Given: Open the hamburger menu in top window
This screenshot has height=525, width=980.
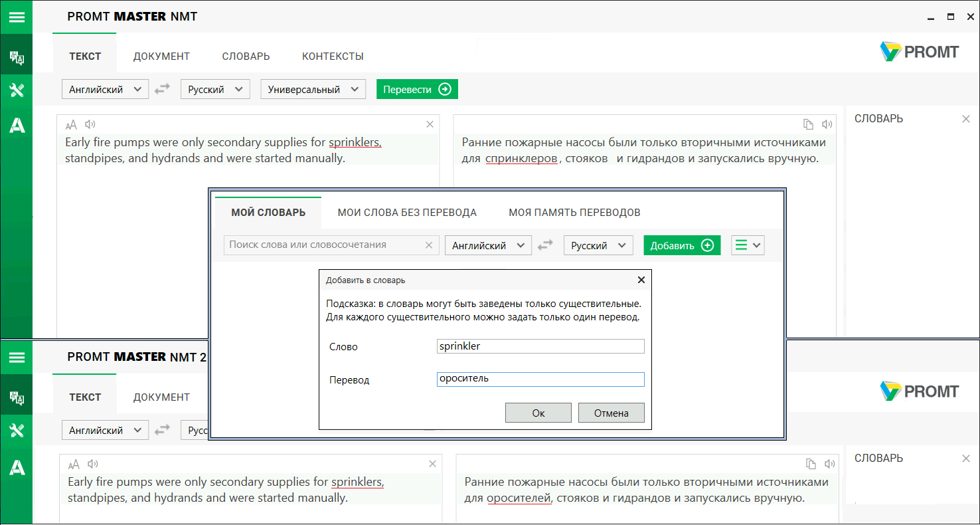Looking at the screenshot, I should (17, 17).
